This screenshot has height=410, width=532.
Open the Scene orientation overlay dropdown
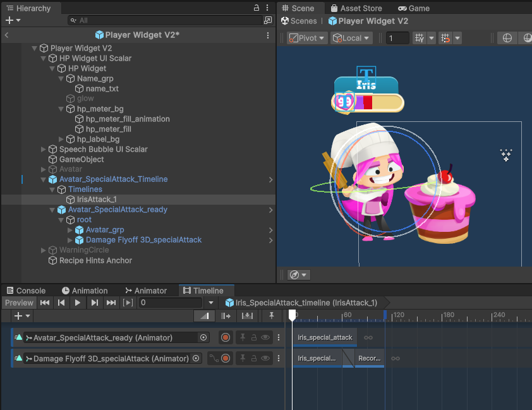298,275
